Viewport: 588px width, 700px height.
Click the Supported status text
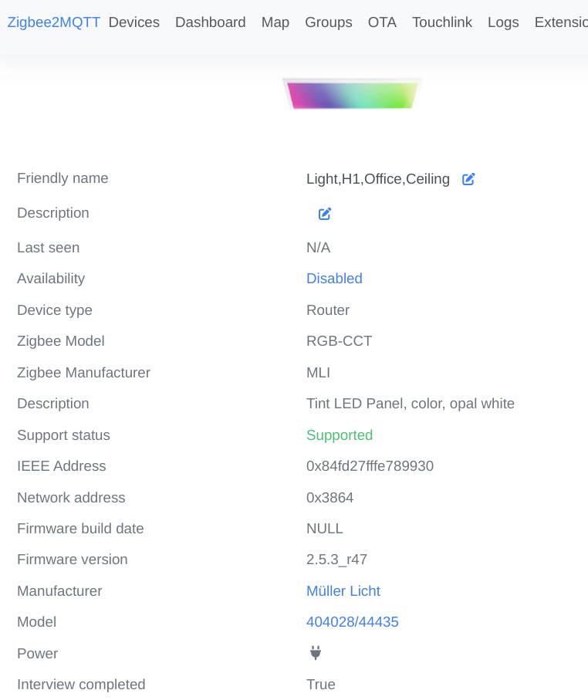click(x=340, y=435)
